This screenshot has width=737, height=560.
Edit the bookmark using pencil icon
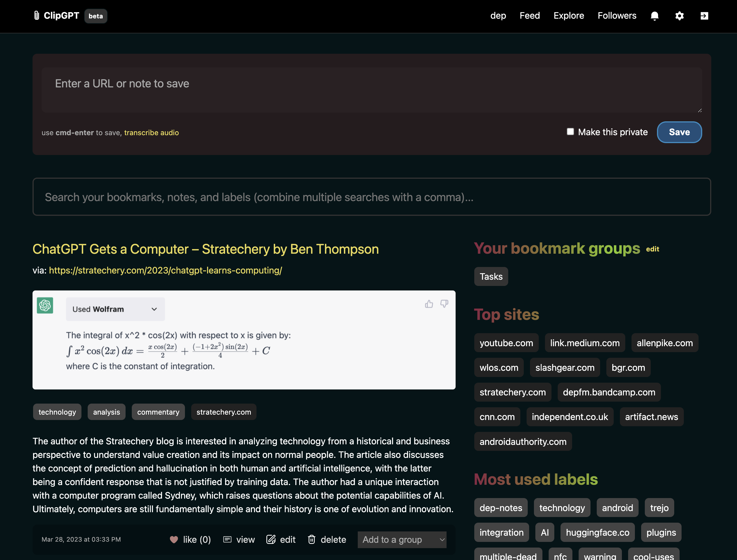[271, 539]
